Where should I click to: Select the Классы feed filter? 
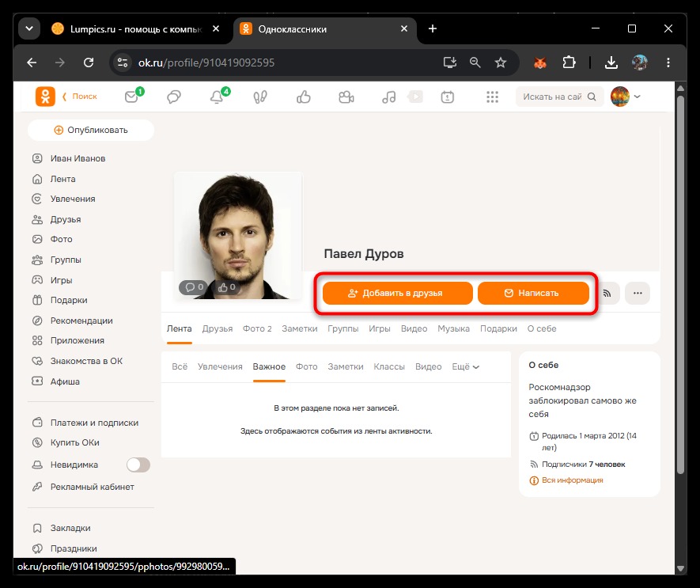point(389,367)
